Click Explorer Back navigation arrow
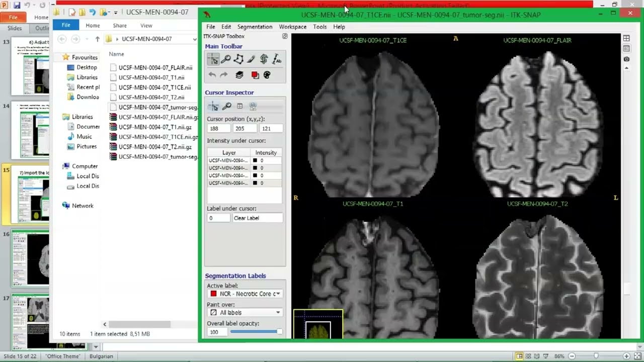This screenshot has height=362, width=644. [61, 39]
